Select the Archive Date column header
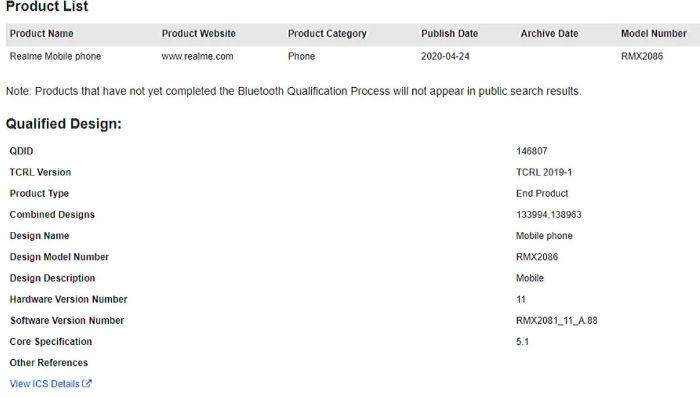Screen dimensions: 700x397 click(x=549, y=33)
